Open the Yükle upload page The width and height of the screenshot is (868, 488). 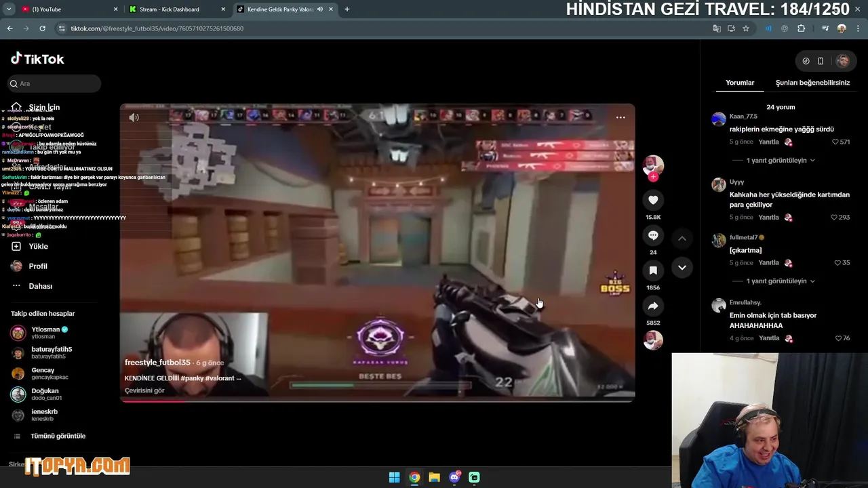[x=30, y=246]
